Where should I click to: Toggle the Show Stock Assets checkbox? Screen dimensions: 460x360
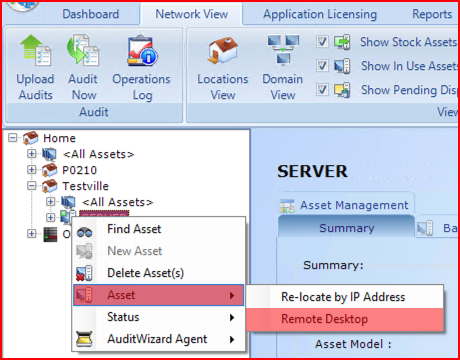point(322,42)
